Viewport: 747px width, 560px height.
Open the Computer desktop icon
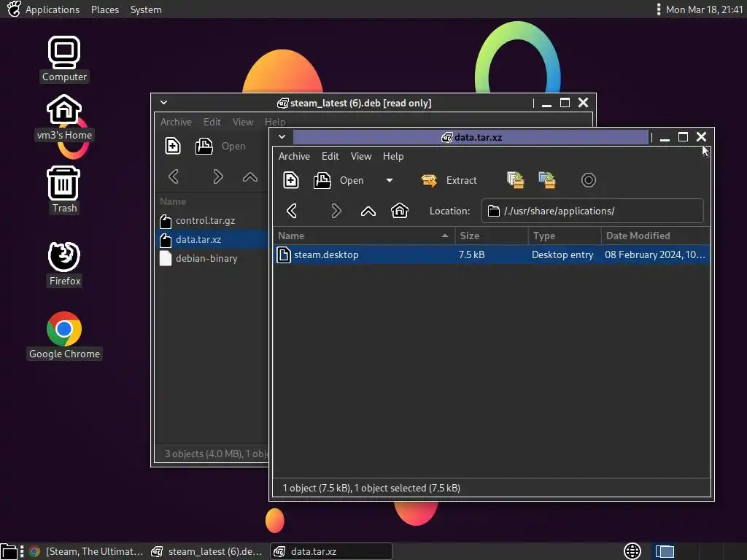click(x=64, y=60)
